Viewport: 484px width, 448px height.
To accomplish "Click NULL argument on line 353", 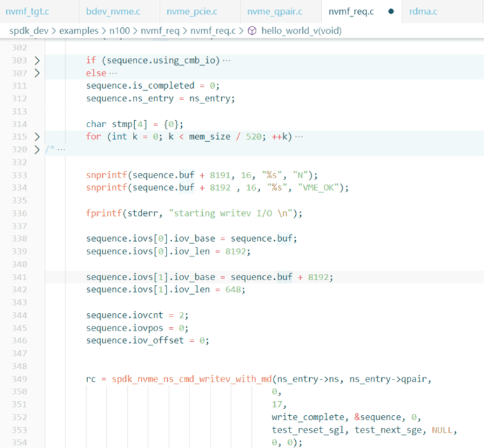I will [442, 430].
